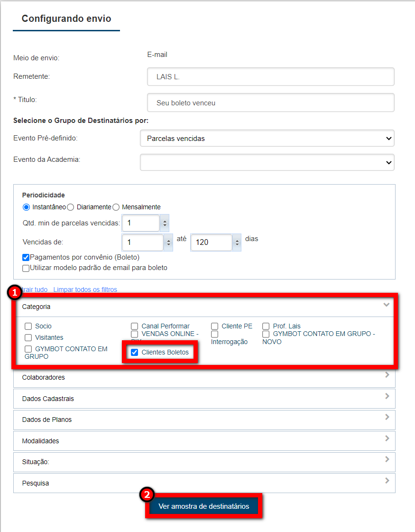
Task: Collapse the Categoria section chevron
Action: pos(386,305)
